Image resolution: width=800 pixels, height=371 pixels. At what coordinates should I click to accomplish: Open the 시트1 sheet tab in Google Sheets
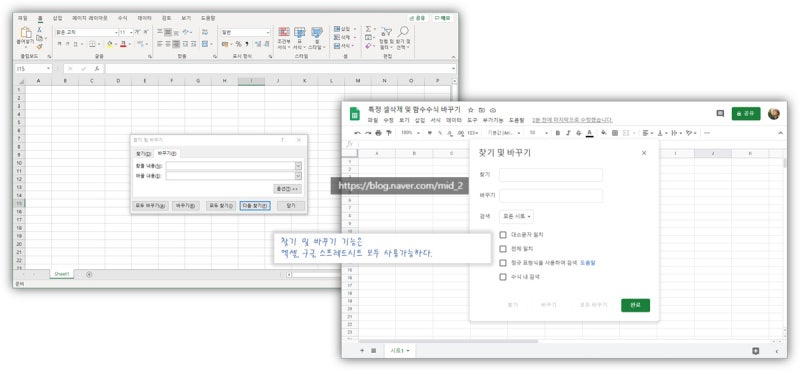pos(400,351)
